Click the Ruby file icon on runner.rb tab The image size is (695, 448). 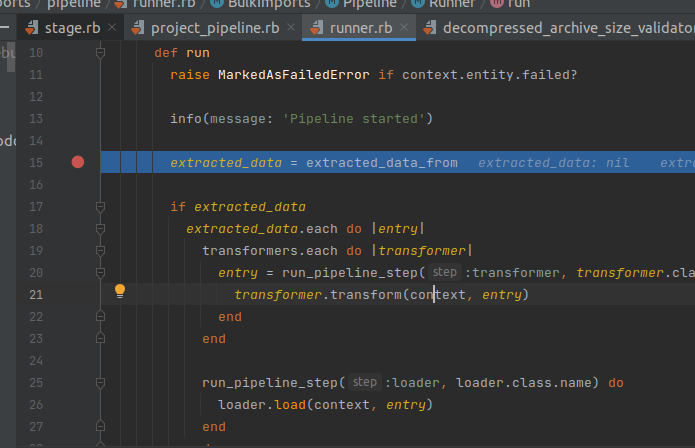[319, 27]
